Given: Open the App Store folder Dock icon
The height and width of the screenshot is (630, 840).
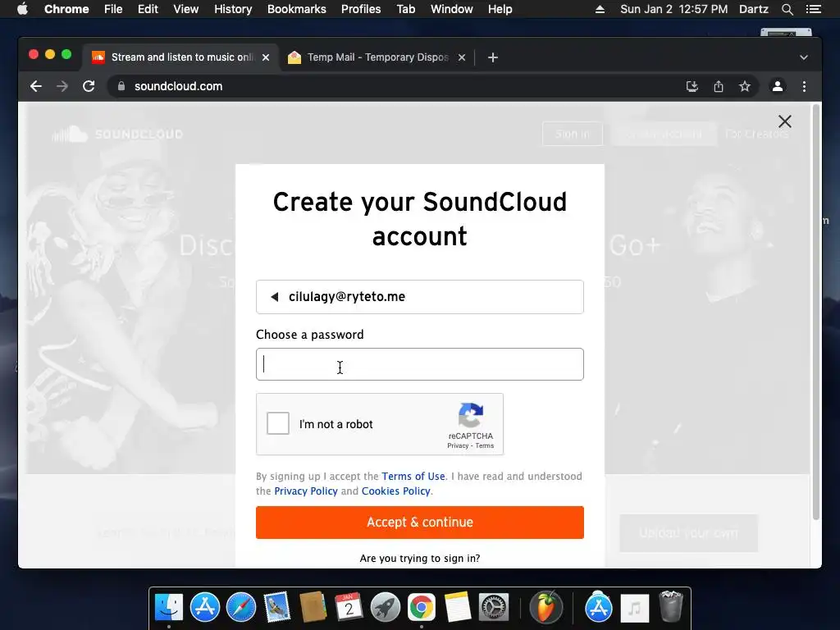Looking at the screenshot, I should coord(598,608).
